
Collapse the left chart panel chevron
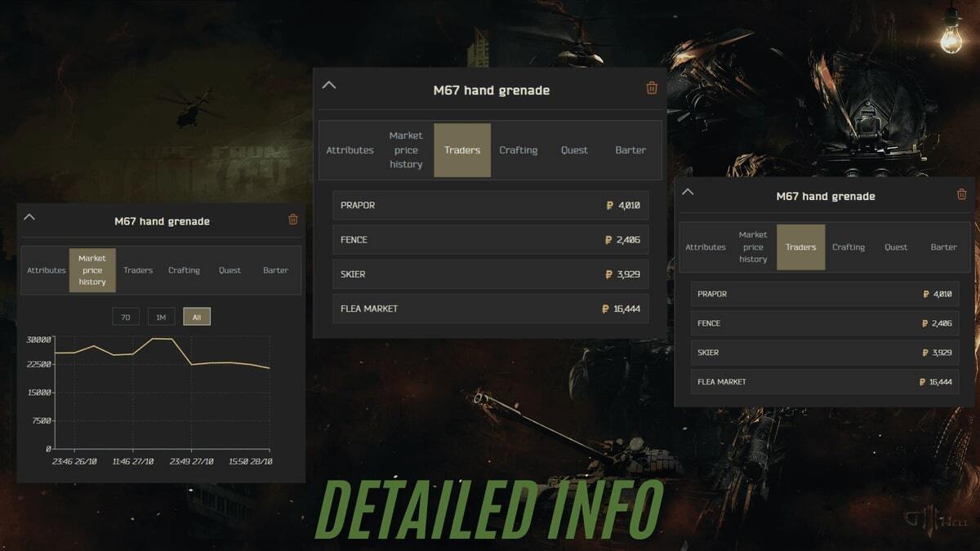(29, 217)
